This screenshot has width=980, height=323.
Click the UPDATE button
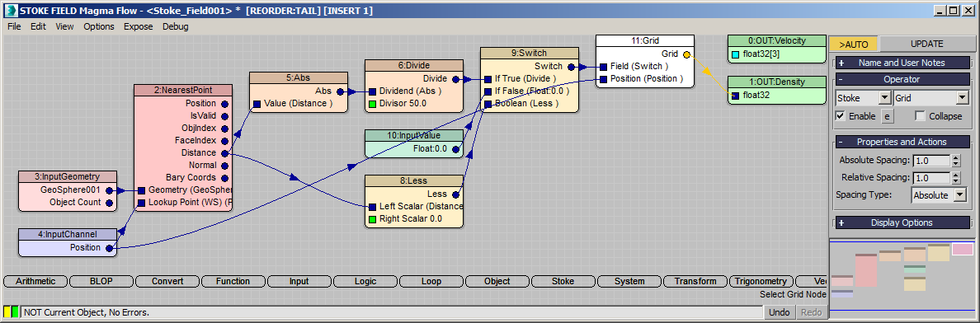[926, 44]
